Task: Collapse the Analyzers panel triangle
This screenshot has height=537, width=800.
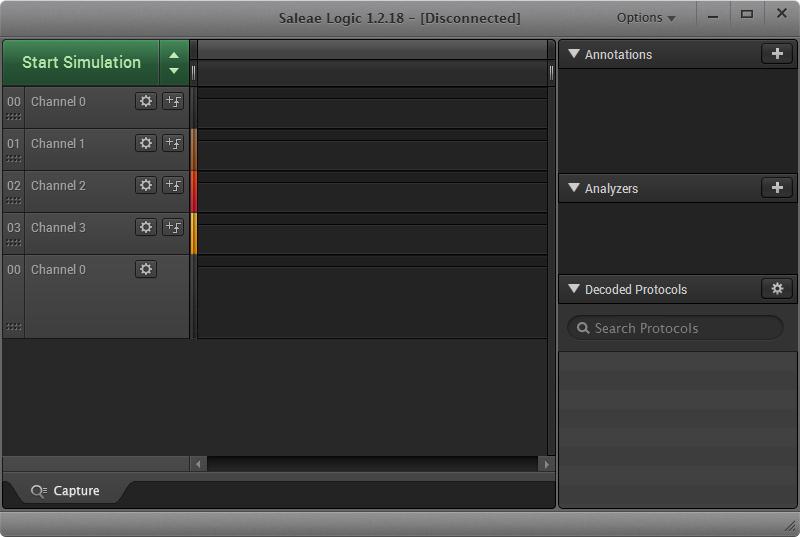Action: tap(574, 188)
